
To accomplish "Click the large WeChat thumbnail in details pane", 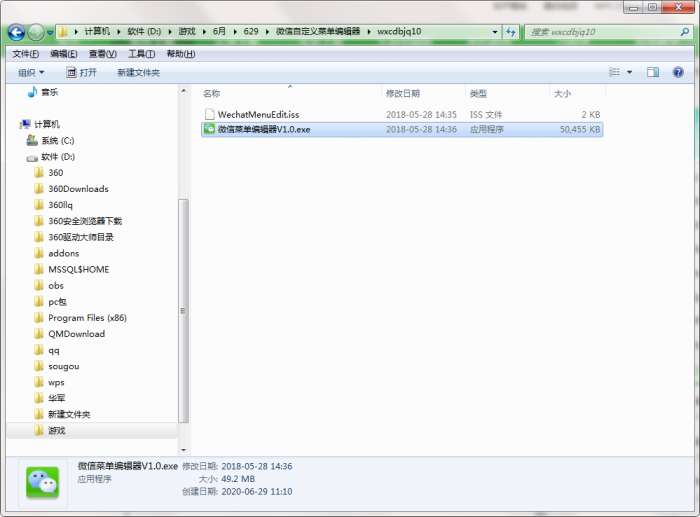I will pyautogui.click(x=42, y=483).
